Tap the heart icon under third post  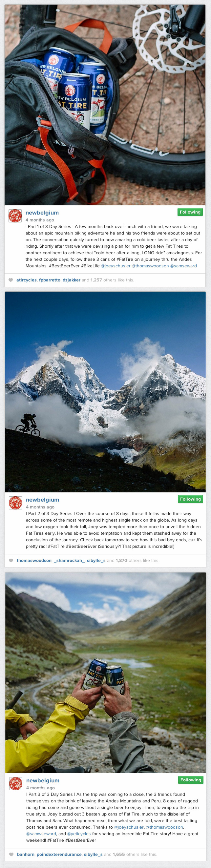[x=11, y=854]
